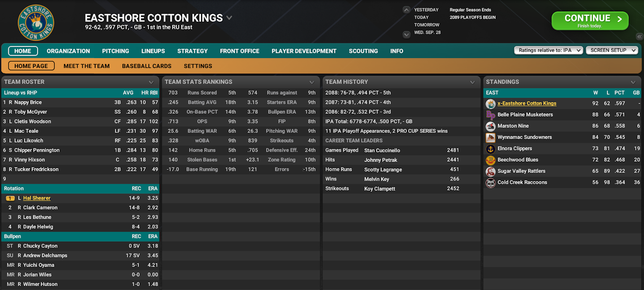Click Scotty Lagrange home runs leader
This screenshot has height=290, width=644.
[383, 169]
